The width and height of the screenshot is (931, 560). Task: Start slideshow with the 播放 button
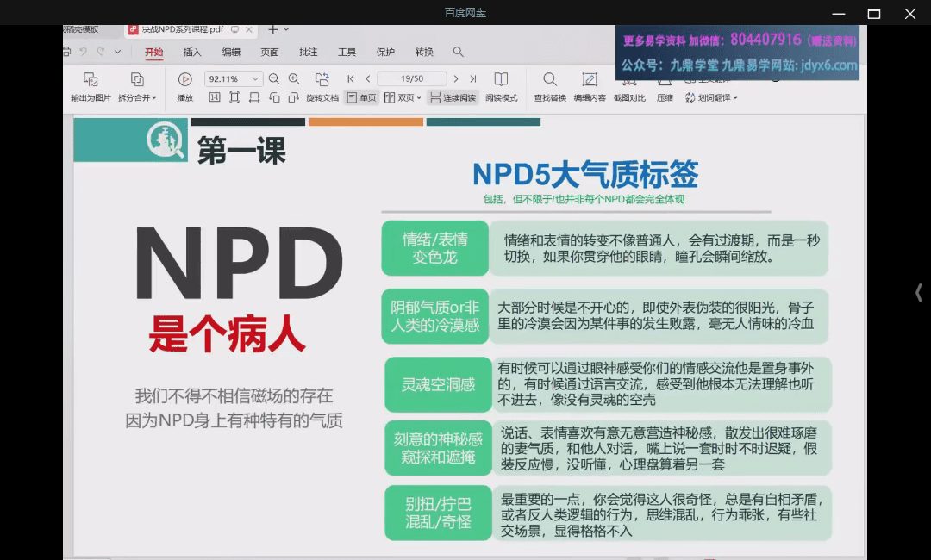point(184,79)
